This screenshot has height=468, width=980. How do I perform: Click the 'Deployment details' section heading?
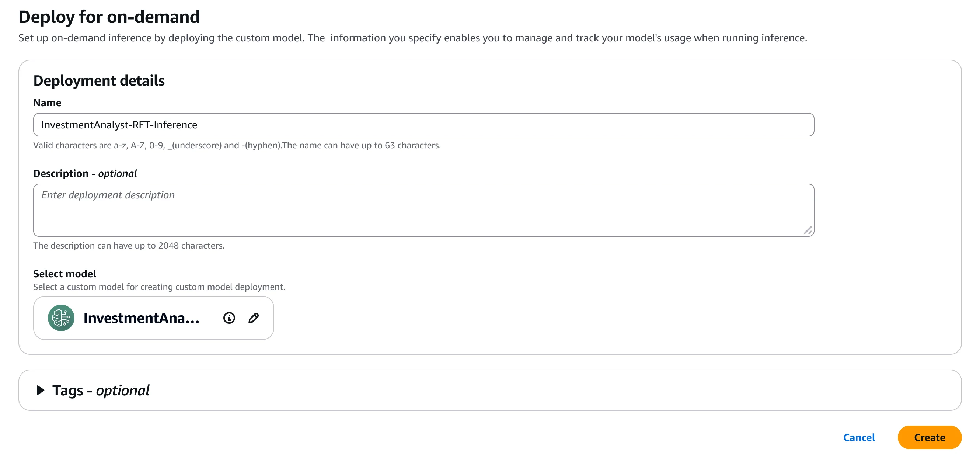coord(99,81)
